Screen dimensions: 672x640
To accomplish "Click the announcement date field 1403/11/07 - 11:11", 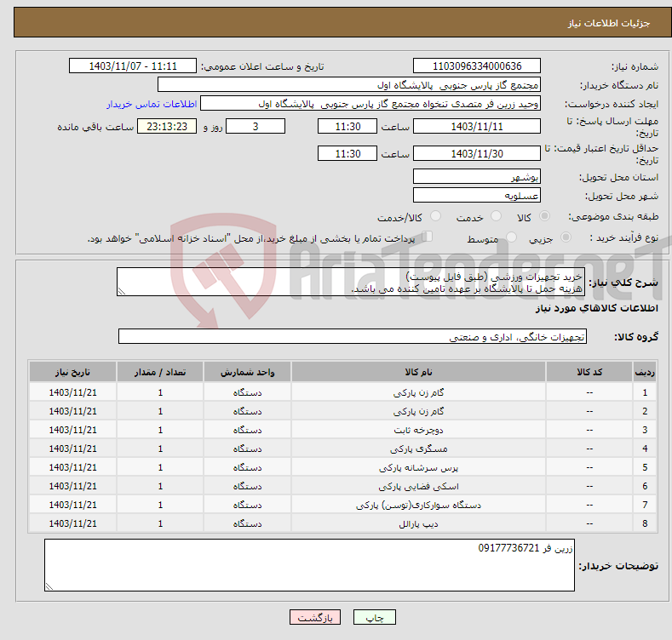I will tap(133, 66).
